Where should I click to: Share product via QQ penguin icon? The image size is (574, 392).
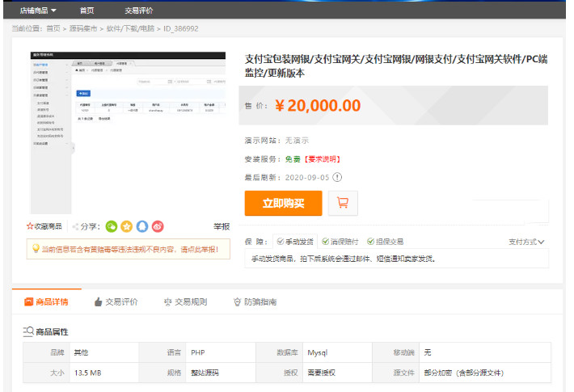tap(142, 227)
